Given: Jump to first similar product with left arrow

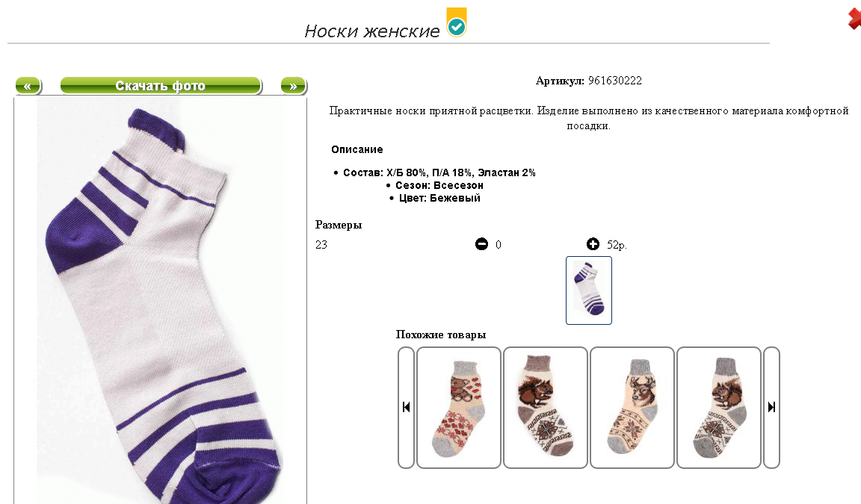Looking at the screenshot, I should point(407,407).
